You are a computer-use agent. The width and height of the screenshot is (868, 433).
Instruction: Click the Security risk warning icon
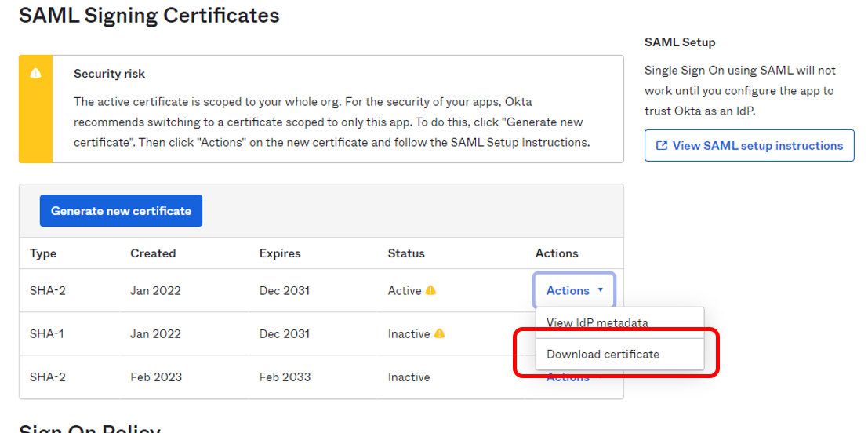point(35,73)
